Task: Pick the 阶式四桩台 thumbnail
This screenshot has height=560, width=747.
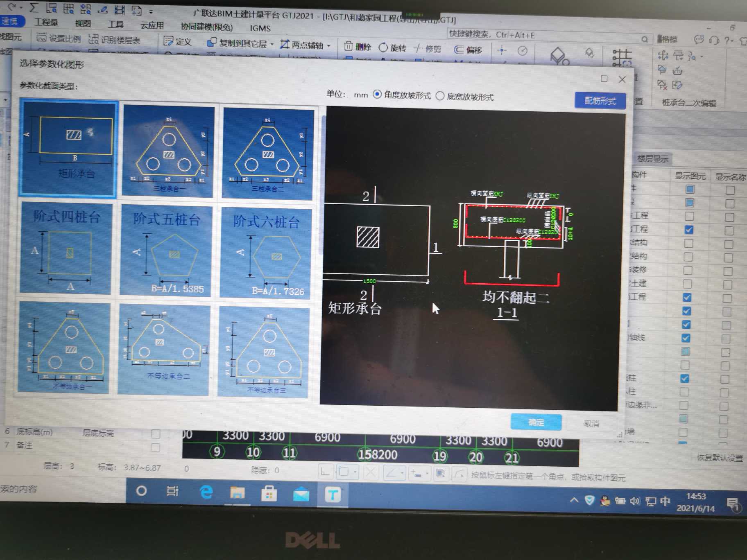Action: 66,247
